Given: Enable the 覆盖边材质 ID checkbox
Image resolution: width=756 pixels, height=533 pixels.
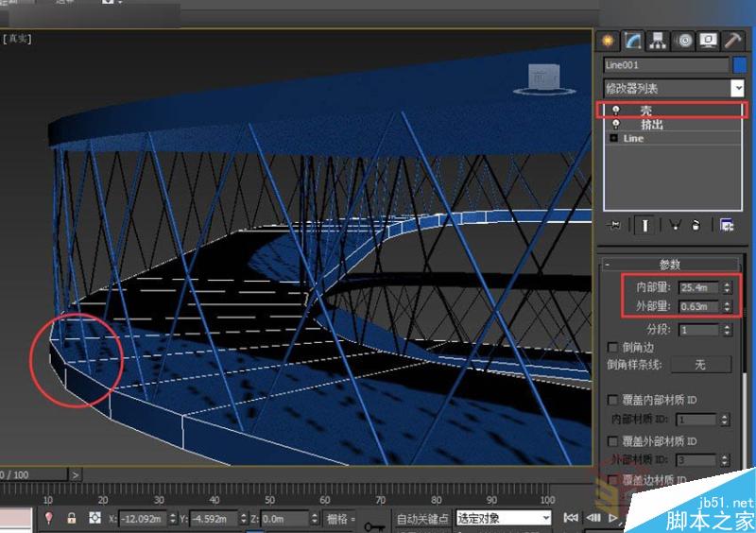Looking at the screenshot, I should point(612,480).
